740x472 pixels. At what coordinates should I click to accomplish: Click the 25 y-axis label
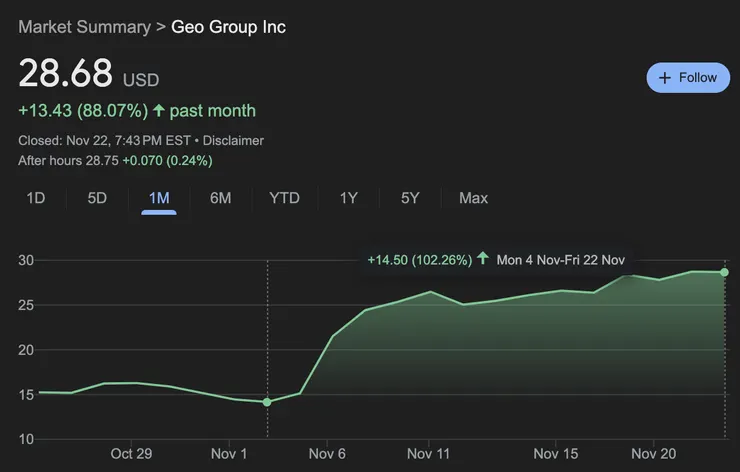click(x=26, y=305)
